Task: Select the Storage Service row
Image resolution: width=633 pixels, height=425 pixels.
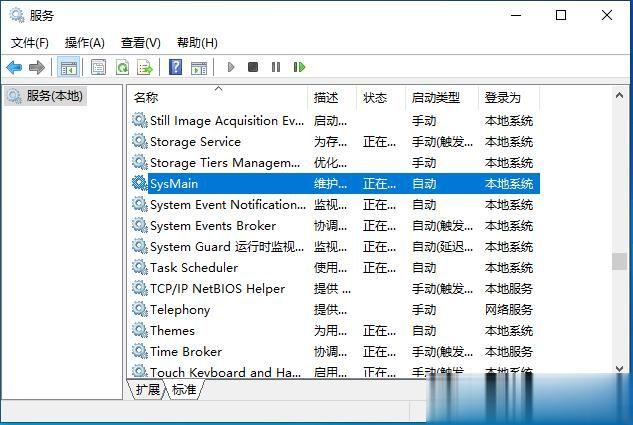Action: pos(335,142)
